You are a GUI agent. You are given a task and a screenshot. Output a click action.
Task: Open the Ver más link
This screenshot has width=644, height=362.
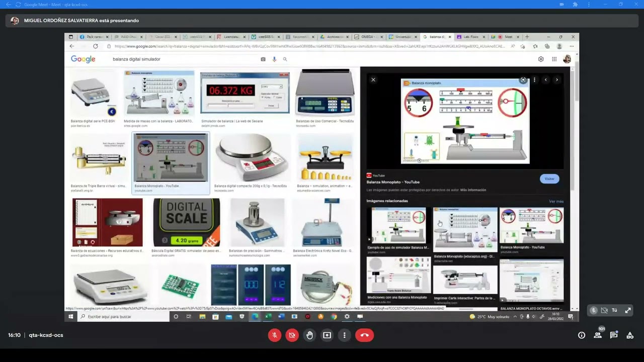tap(556, 201)
